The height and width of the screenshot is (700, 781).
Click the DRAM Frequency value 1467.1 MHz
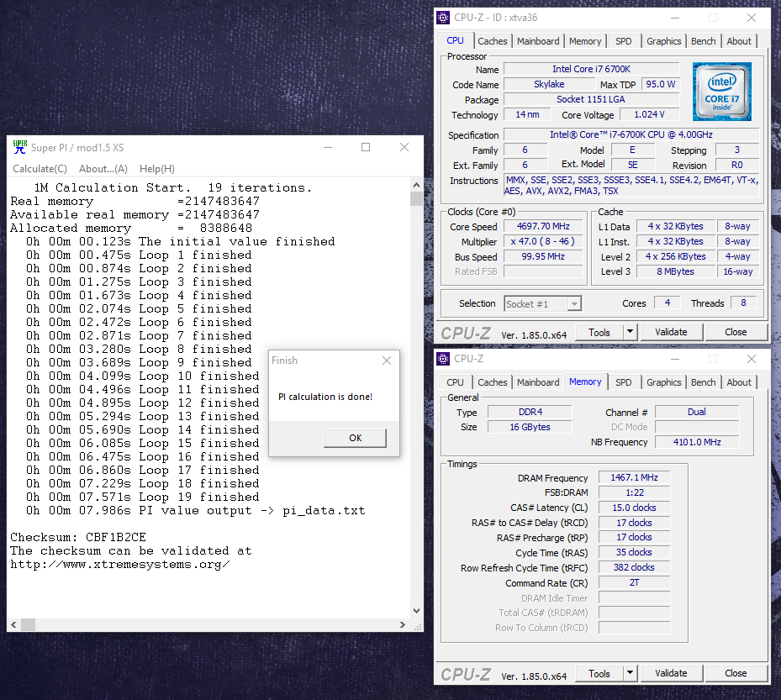point(634,477)
